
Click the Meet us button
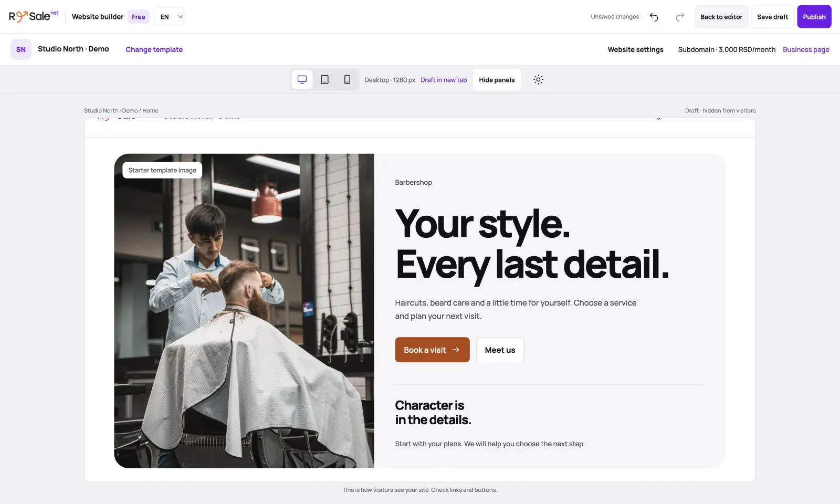point(500,350)
